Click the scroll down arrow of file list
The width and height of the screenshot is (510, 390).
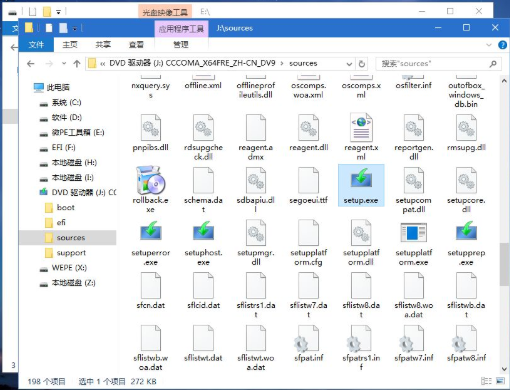coord(504,369)
